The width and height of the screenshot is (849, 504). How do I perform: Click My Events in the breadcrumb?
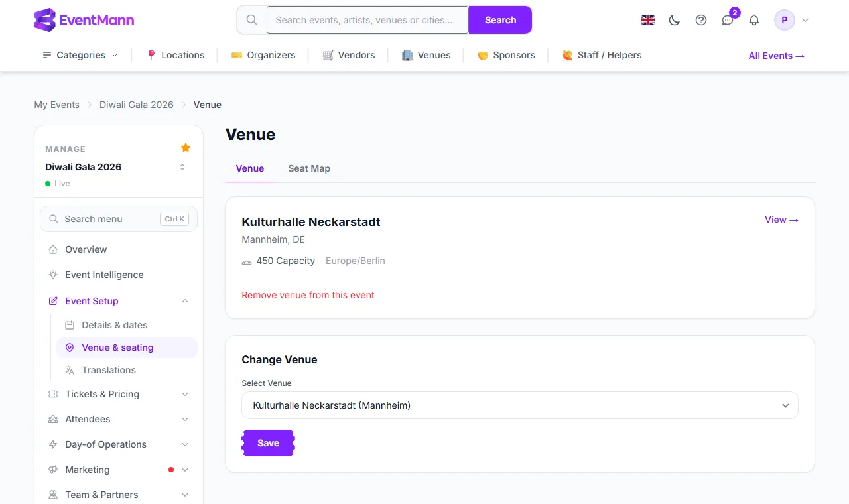[56, 105]
